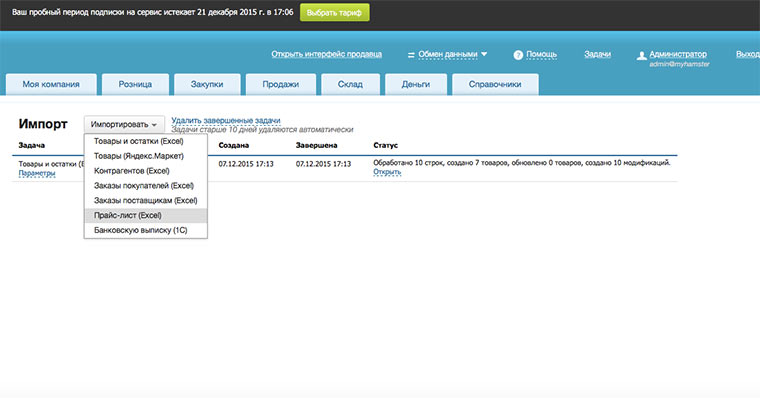Viewport: 760px width, 398px height.
Task: Pick Банковскую выписку (1С) from the menu
Action: click(145, 230)
